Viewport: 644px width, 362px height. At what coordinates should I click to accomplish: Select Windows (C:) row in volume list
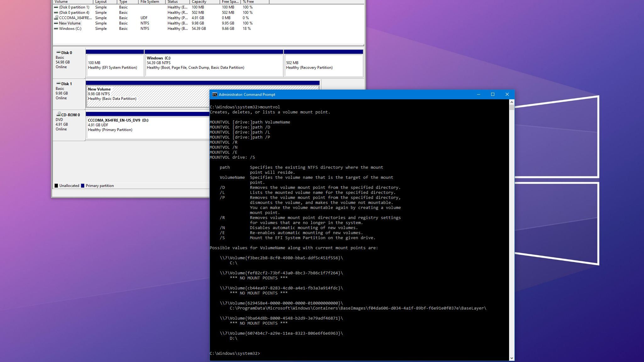[70, 29]
